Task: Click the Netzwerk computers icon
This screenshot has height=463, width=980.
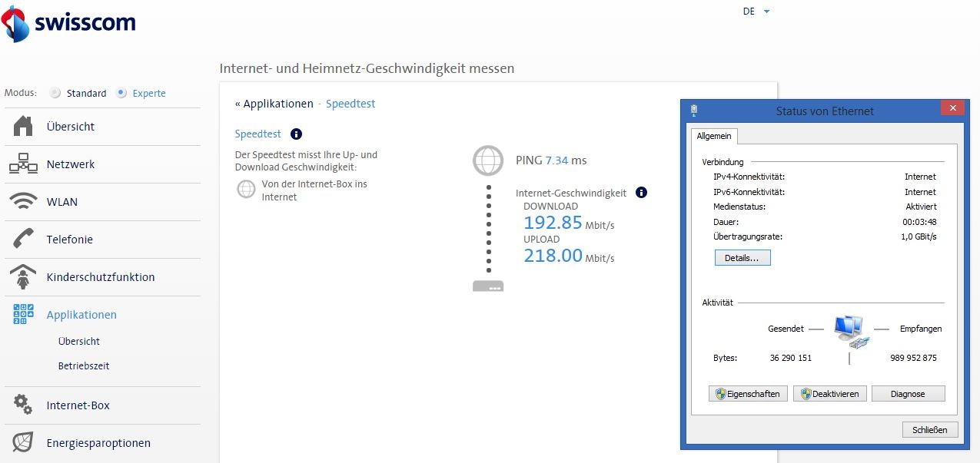Action: click(23, 164)
